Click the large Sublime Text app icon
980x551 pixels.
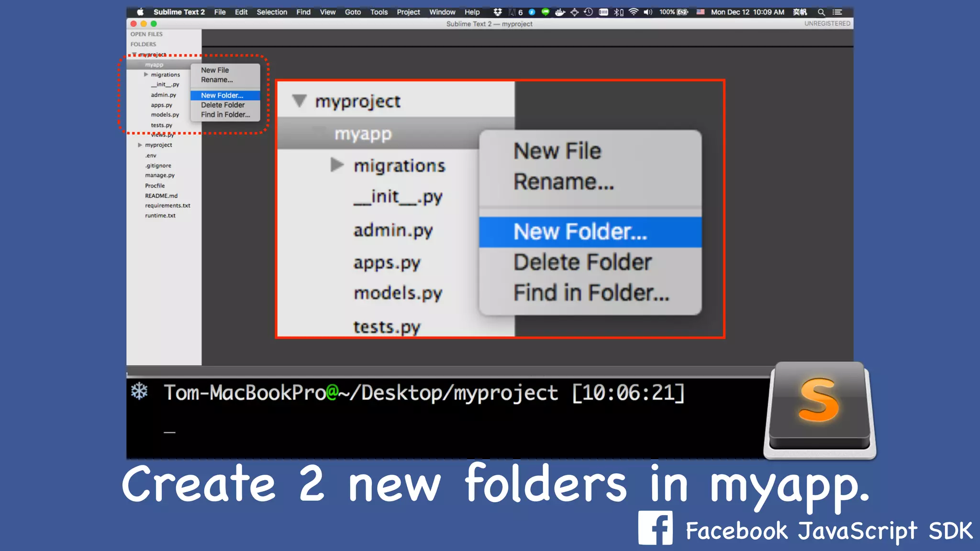[820, 410]
